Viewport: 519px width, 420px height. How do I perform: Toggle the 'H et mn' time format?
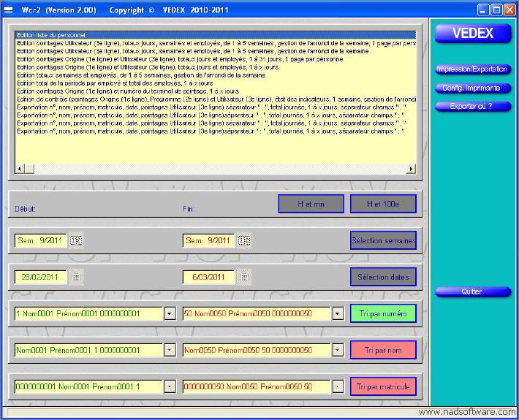click(x=311, y=204)
